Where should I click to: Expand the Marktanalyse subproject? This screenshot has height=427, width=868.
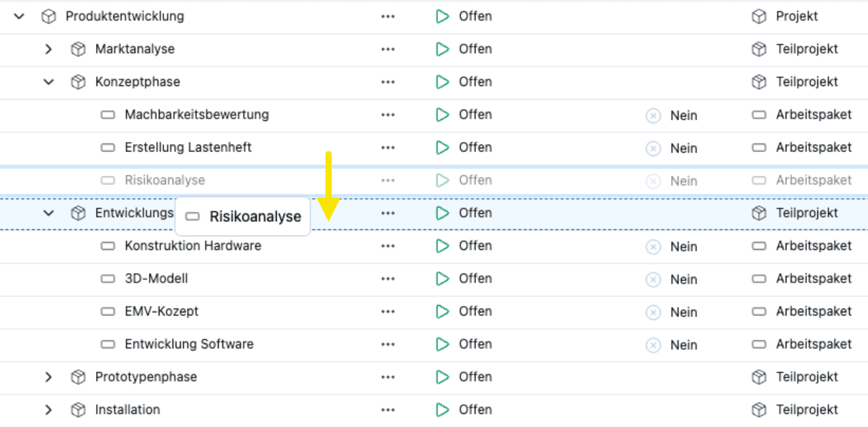tap(49, 49)
